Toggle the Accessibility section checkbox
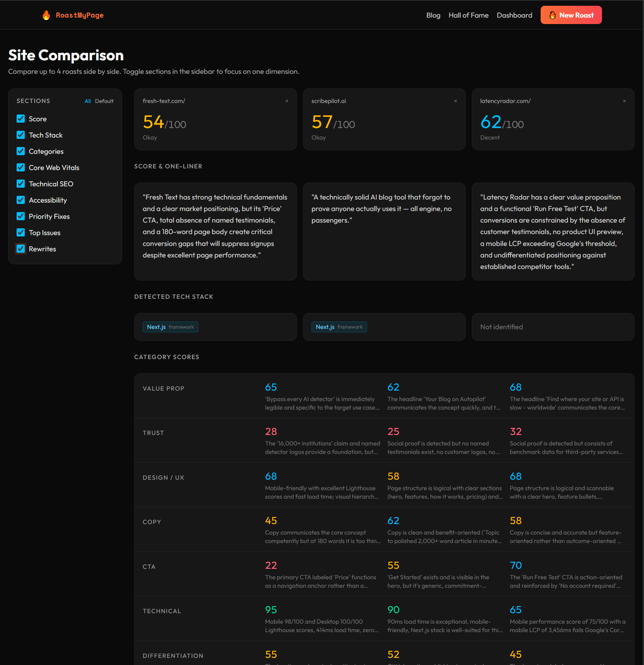The height and width of the screenshot is (665, 644). tap(21, 200)
